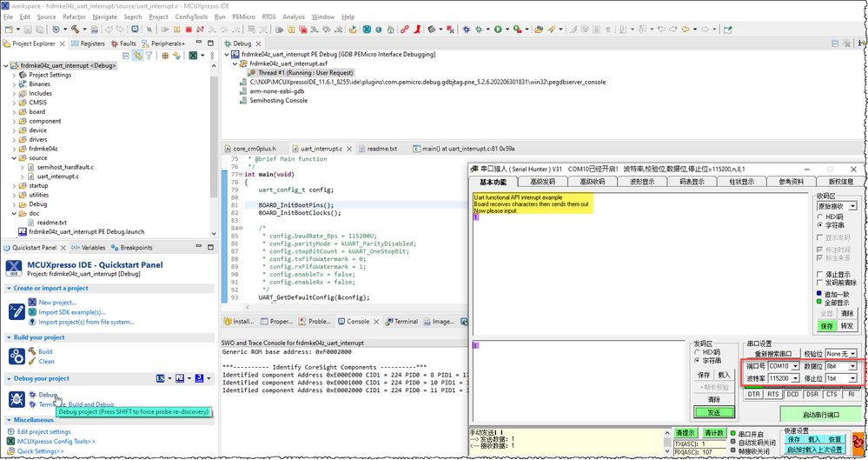Select HEX码 radio in receive area
Viewport: 868px width, 460px height.
[820, 217]
